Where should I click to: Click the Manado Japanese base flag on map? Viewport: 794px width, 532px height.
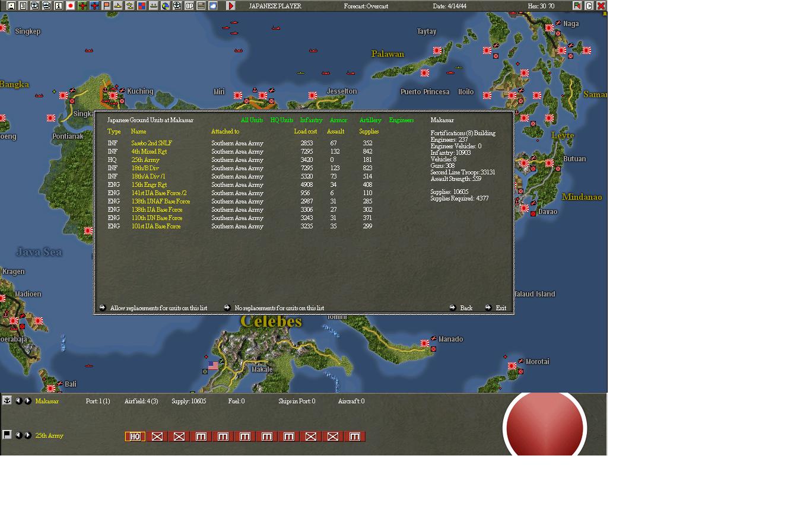(x=425, y=343)
